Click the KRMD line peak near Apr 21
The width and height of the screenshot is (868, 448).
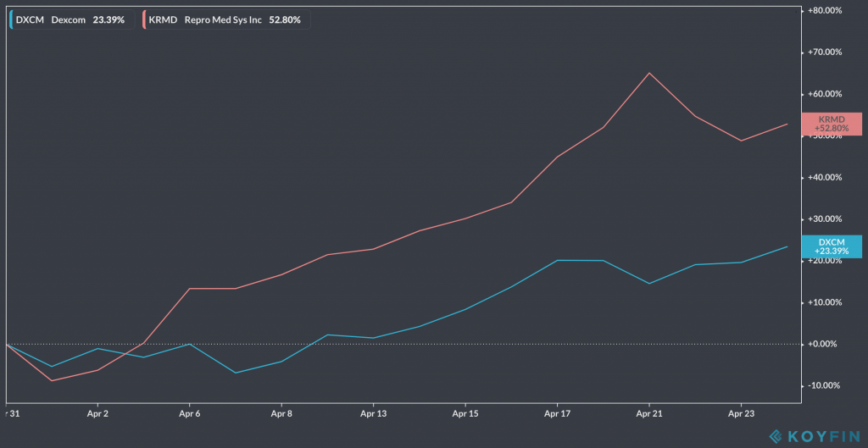point(649,73)
